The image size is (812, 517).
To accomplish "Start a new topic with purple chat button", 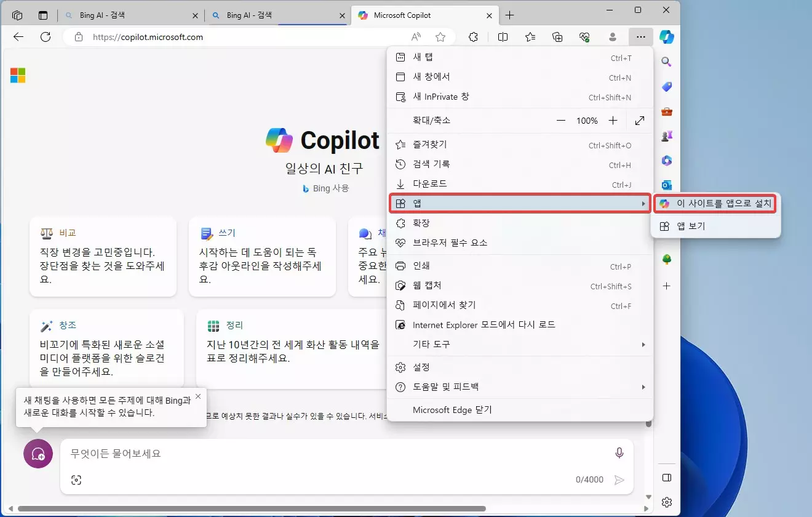I will [x=38, y=454].
